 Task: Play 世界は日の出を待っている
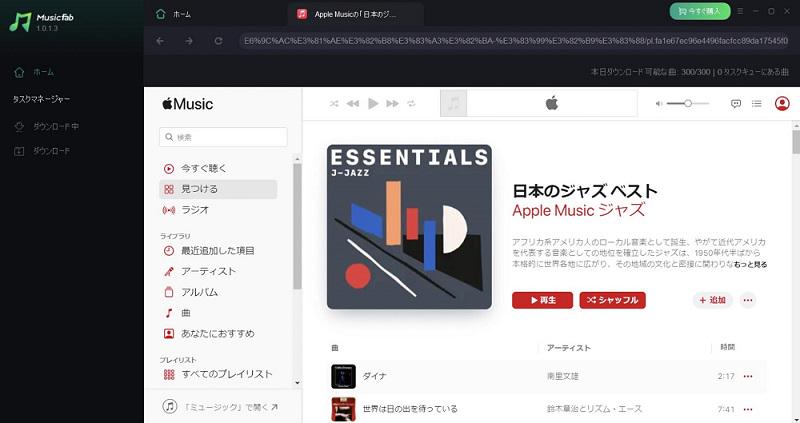tap(410, 409)
